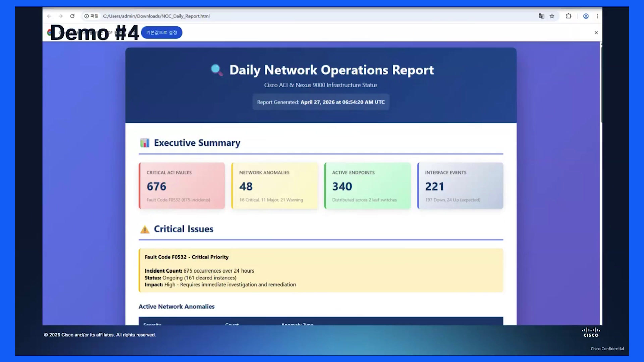
Task: Bookmark this page with the star icon
Action: tap(552, 16)
